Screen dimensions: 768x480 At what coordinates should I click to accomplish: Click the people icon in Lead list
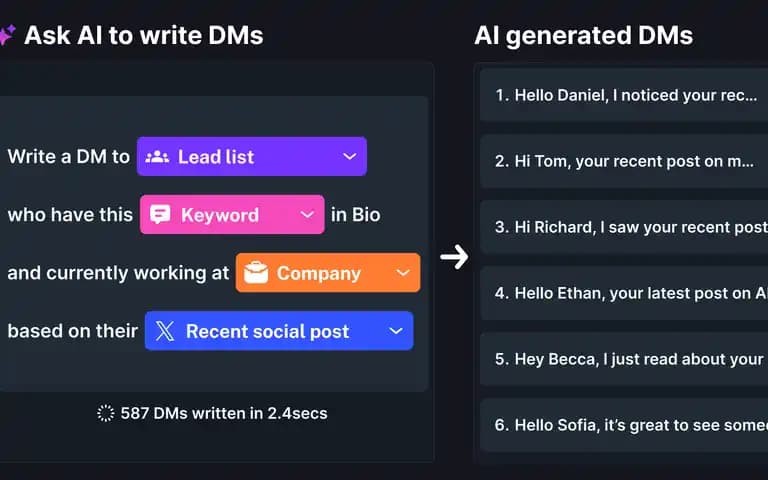pos(157,157)
